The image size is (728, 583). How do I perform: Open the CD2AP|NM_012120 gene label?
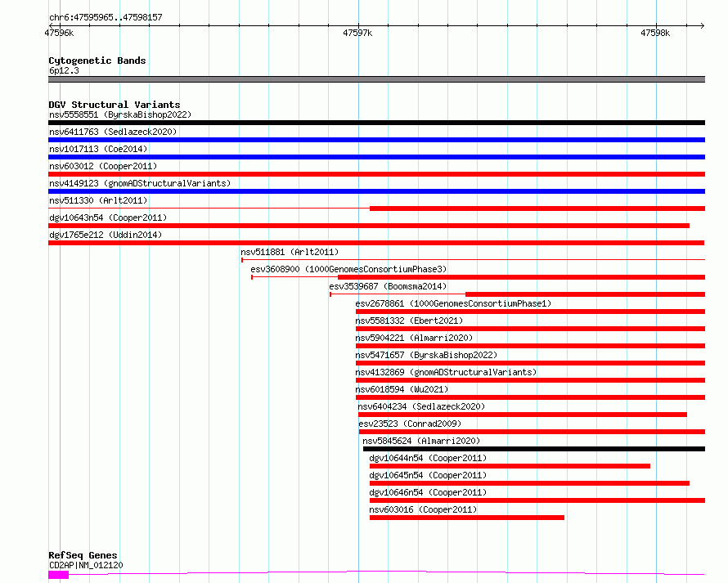pos(86,565)
